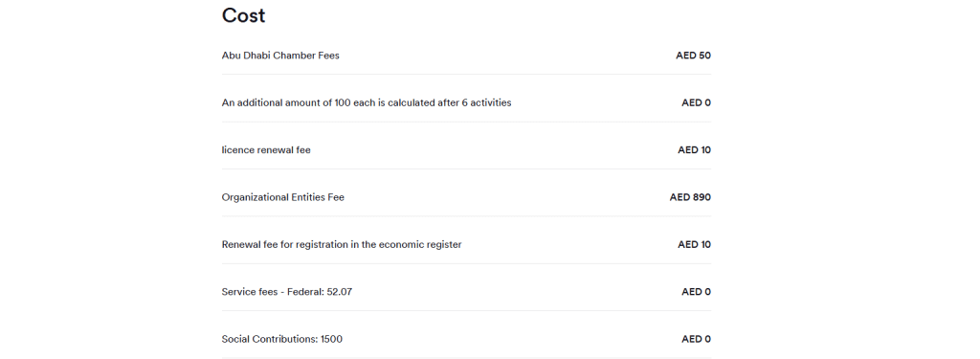Click the word activities in second cost row
Screen dimensions: 980x359
[x=491, y=102]
